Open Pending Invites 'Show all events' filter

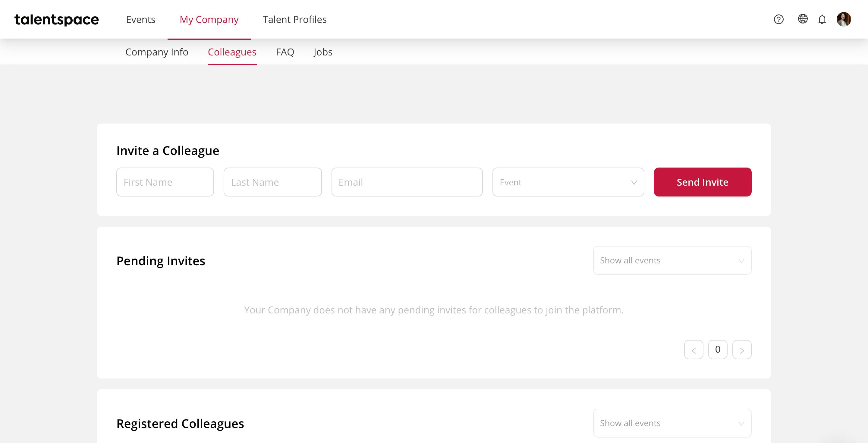[672, 260]
